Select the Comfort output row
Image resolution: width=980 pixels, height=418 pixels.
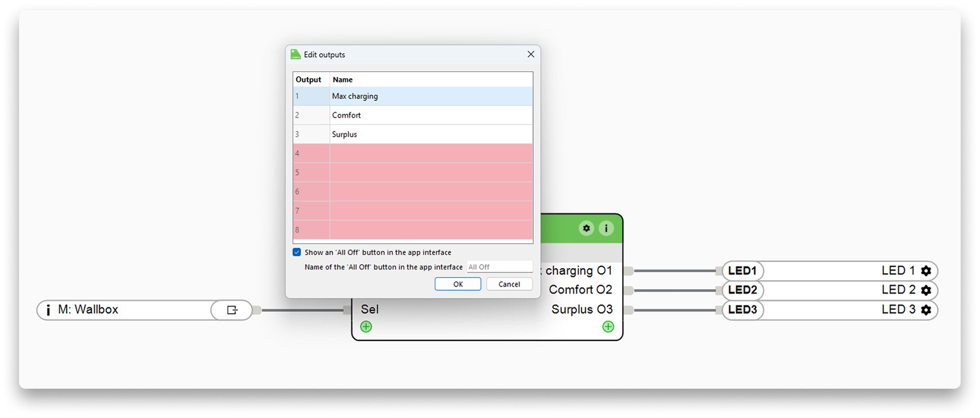413,115
